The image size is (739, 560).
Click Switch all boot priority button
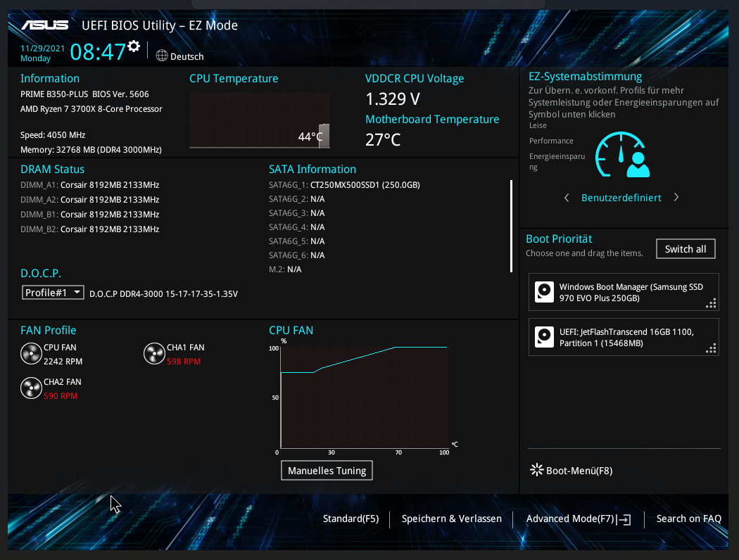[x=686, y=248]
